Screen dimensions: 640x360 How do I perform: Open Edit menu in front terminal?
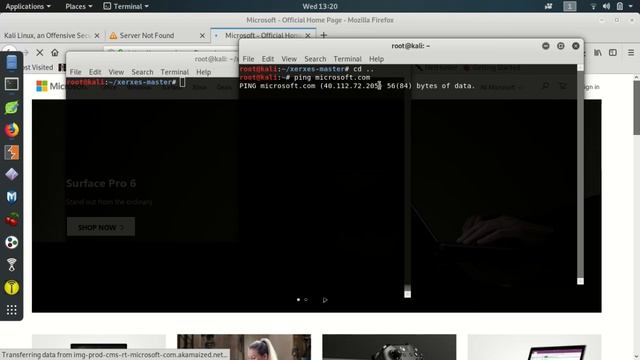(268, 59)
